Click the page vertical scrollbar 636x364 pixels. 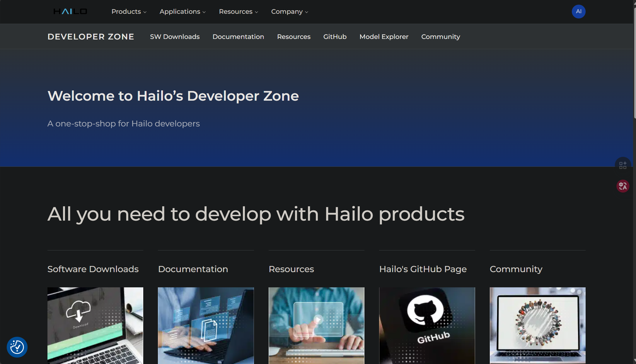pos(635,63)
